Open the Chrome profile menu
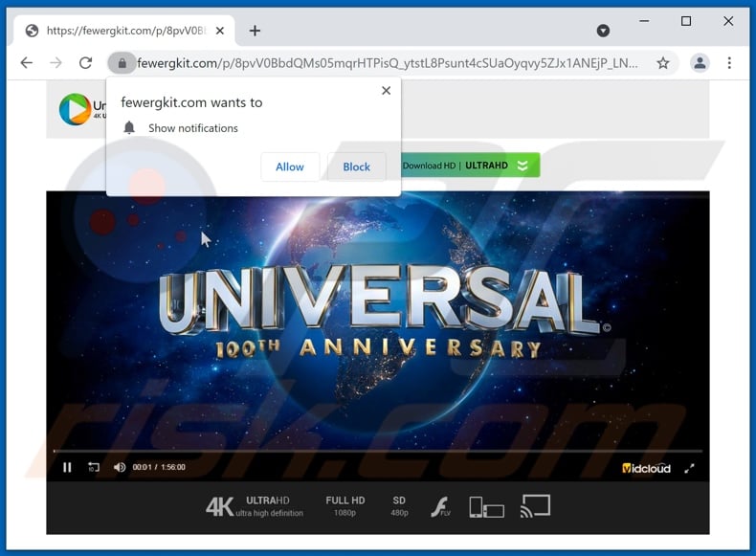Image resolution: width=756 pixels, height=556 pixels. [700, 63]
